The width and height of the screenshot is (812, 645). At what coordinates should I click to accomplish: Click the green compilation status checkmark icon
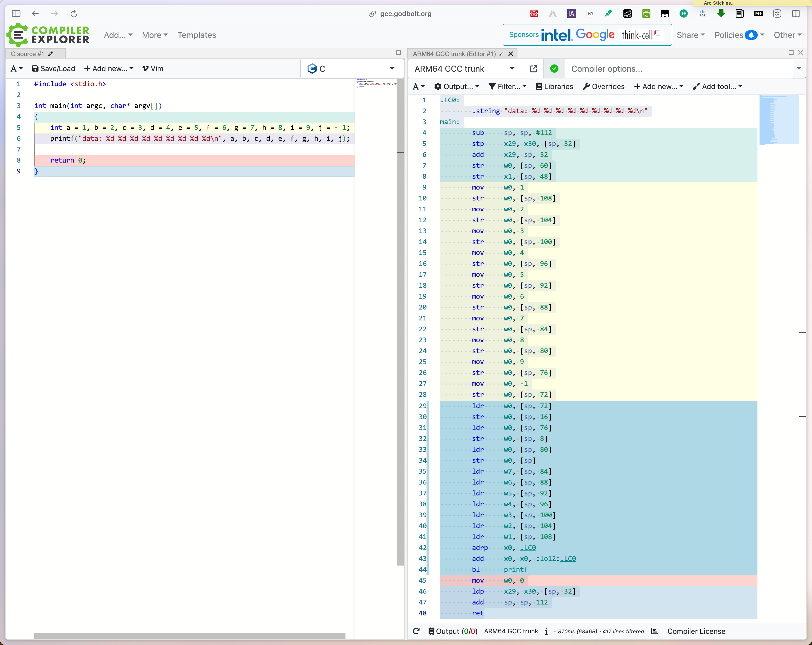click(554, 69)
